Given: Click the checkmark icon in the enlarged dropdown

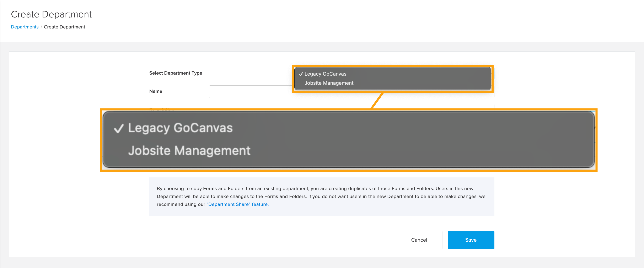Looking at the screenshot, I should click(119, 128).
